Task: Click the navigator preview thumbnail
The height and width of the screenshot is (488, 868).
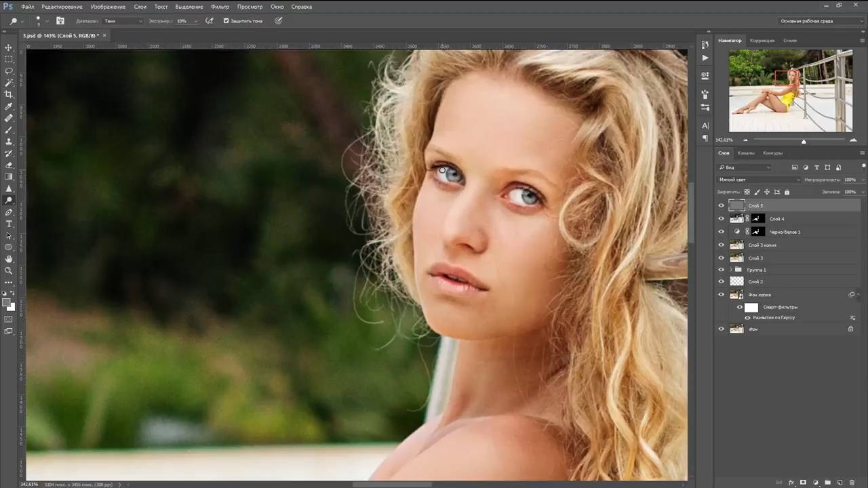Action: click(x=791, y=91)
